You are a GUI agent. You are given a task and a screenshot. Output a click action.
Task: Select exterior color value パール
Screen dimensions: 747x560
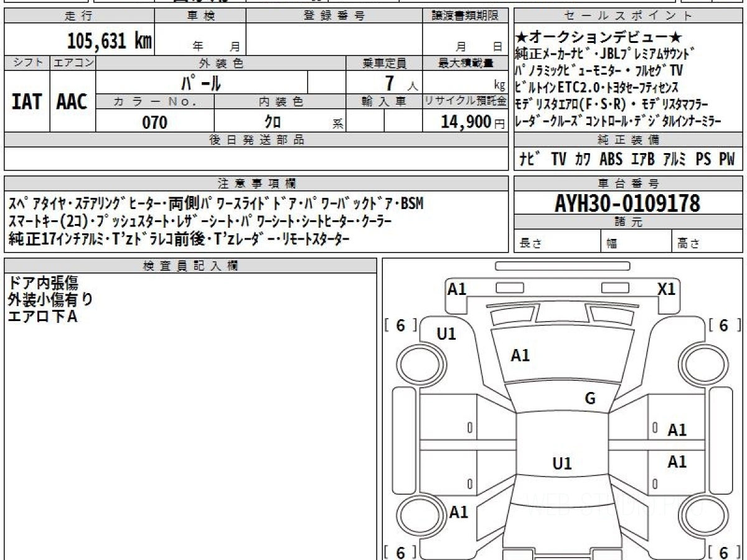pyautogui.click(x=200, y=82)
